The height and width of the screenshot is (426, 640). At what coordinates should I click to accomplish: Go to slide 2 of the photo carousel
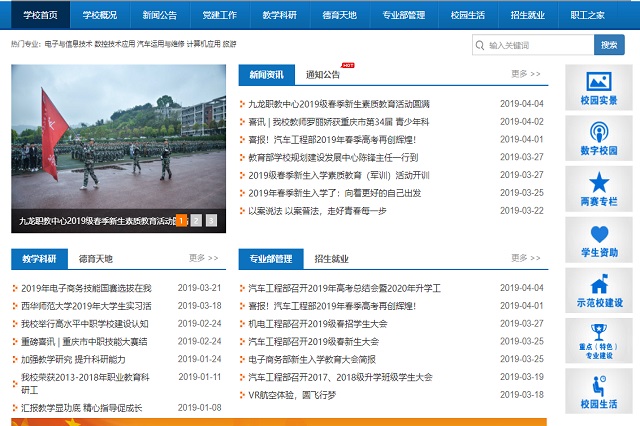pos(196,220)
